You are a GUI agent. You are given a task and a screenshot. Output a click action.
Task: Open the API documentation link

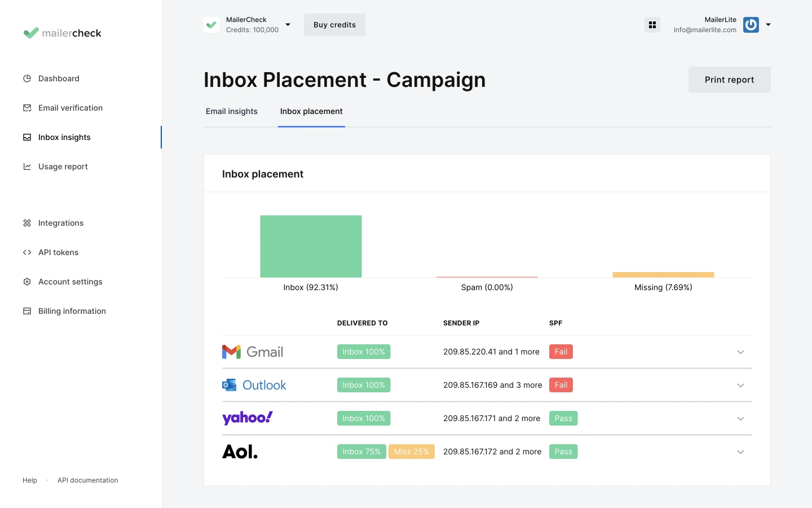point(87,480)
